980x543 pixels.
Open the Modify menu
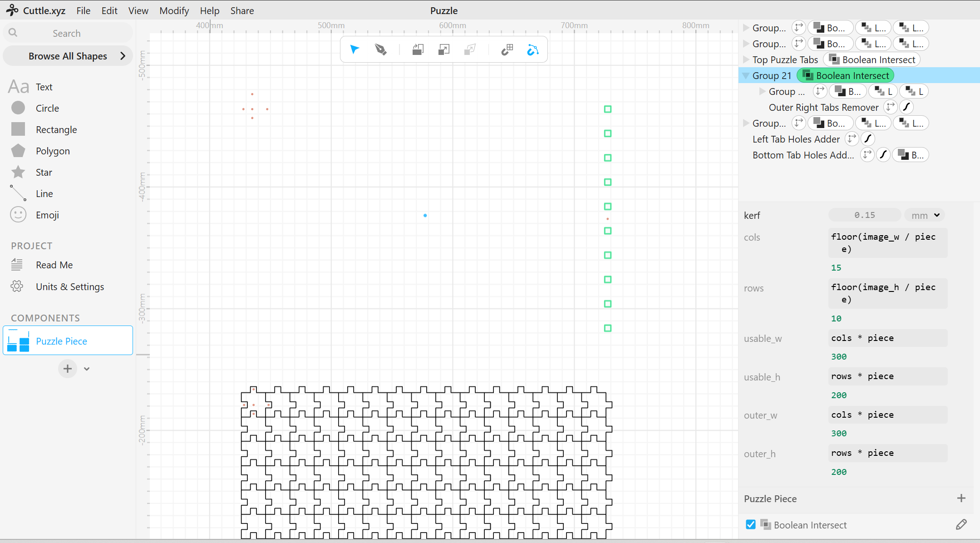pyautogui.click(x=174, y=10)
